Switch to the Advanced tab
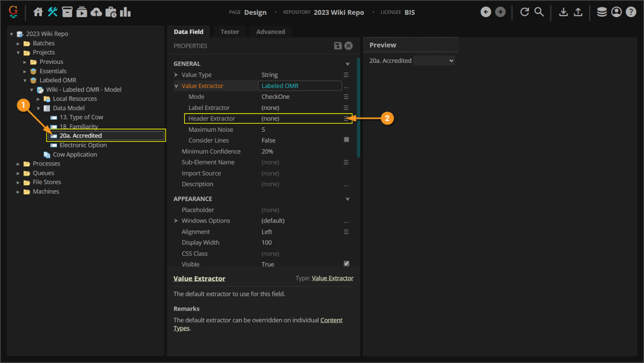The image size is (644, 363). click(270, 32)
